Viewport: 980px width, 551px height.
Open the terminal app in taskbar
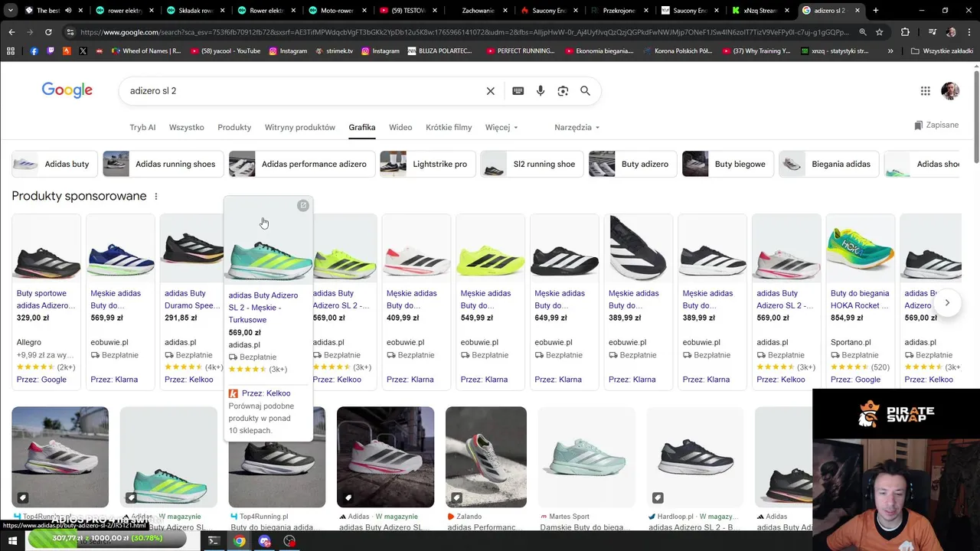[x=214, y=540]
